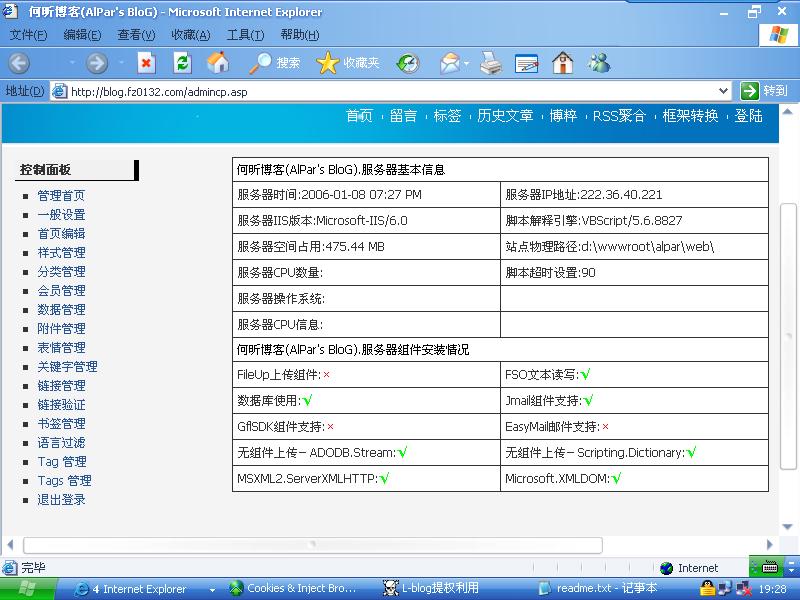
Task: Click the 历史文章 navigation link
Action: pos(505,116)
